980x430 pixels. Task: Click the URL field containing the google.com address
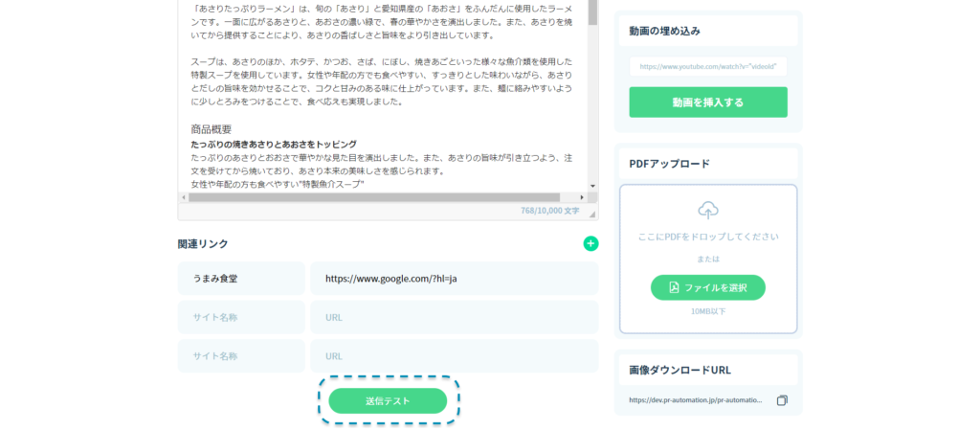[x=454, y=279]
